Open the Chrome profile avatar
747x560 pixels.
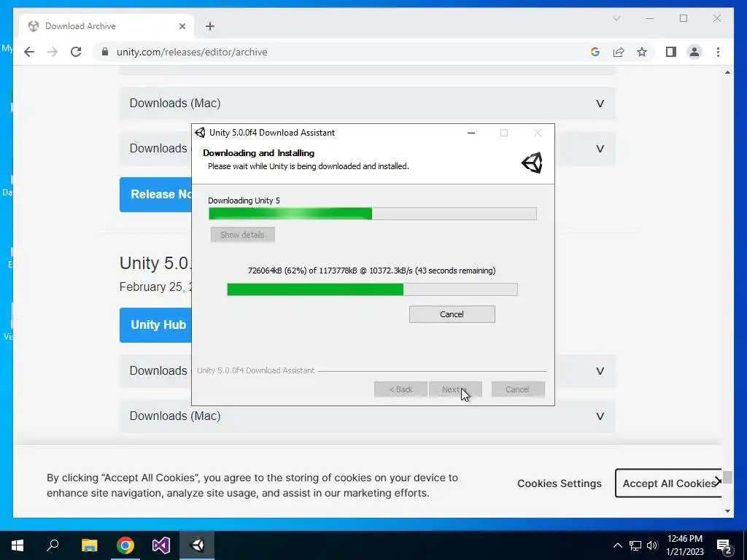pyautogui.click(x=694, y=52)
